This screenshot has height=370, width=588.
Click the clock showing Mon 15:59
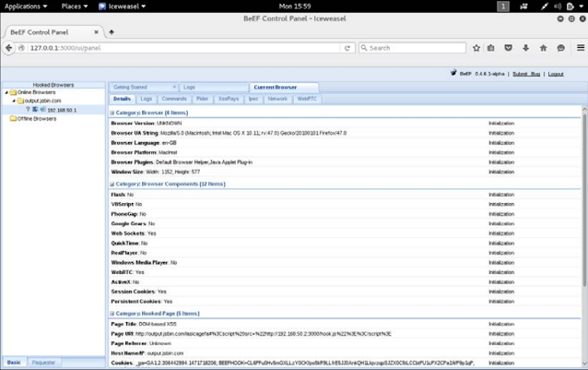point(295,6)
